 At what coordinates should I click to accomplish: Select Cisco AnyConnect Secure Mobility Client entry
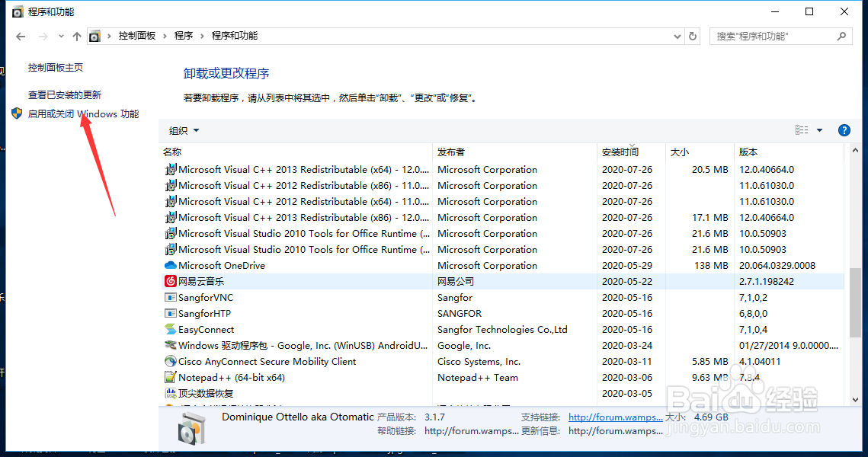coord(267,362)
